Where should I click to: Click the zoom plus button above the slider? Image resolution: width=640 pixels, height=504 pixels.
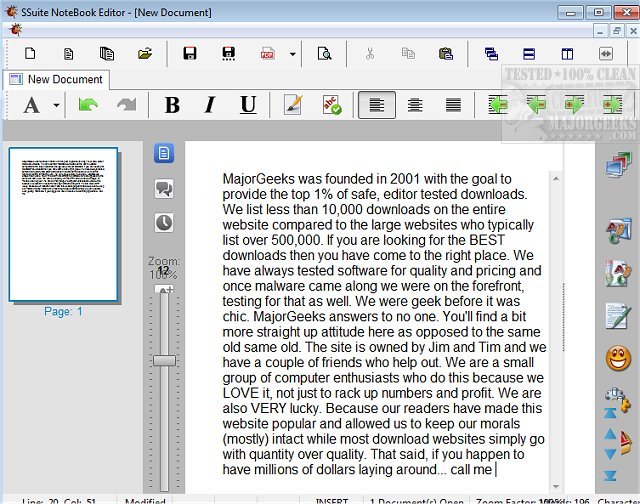coord(164,289)
